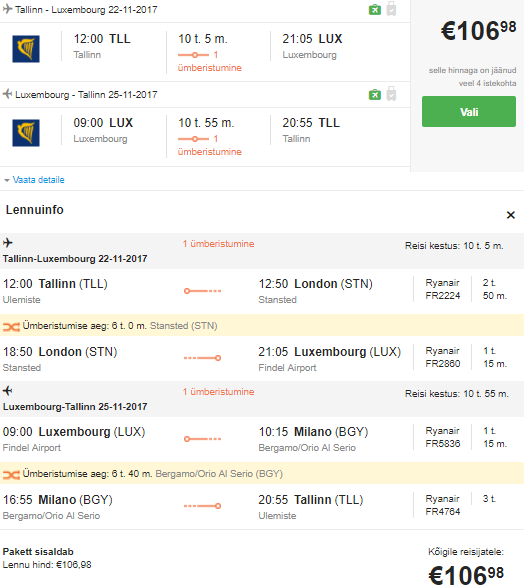Click green baggage icon on return flight header
Image resolution: width=524 pixels, height=587 pixels.
point(375,94)
